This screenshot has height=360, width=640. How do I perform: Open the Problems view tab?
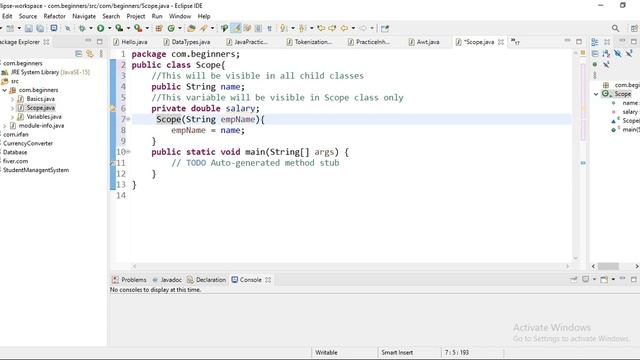[x=129, y=280]
